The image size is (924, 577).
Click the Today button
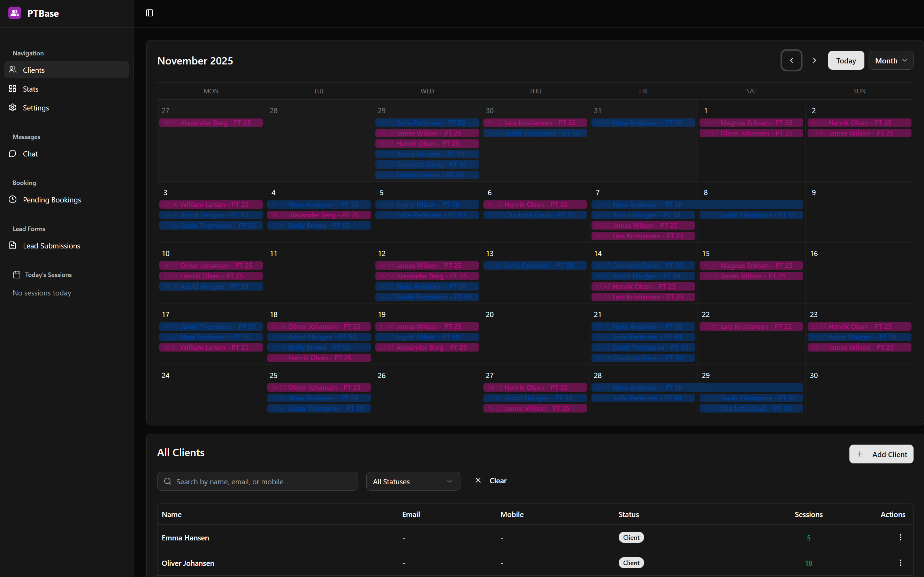(x=845, y=60)
